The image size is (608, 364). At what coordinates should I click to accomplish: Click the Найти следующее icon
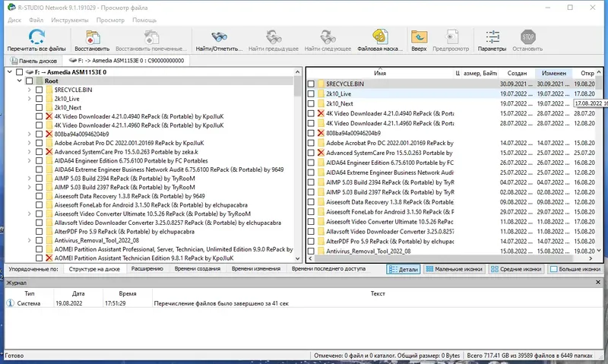328,37
